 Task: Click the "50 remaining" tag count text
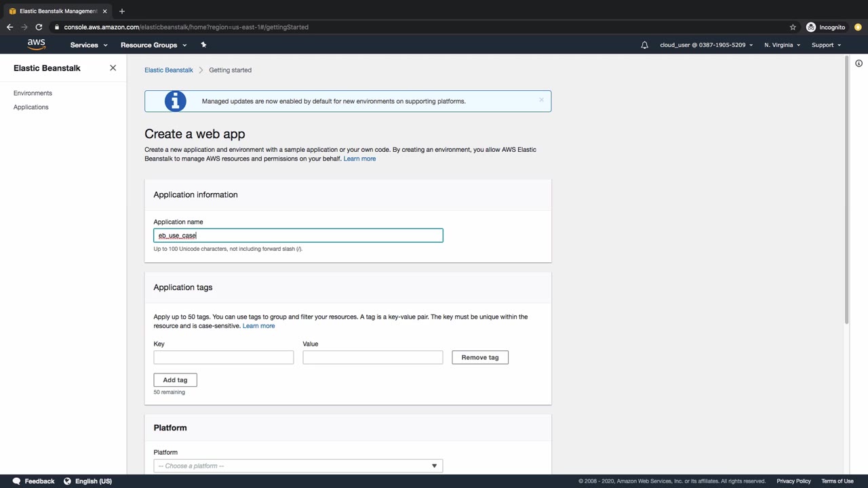[x=170, y=392]
